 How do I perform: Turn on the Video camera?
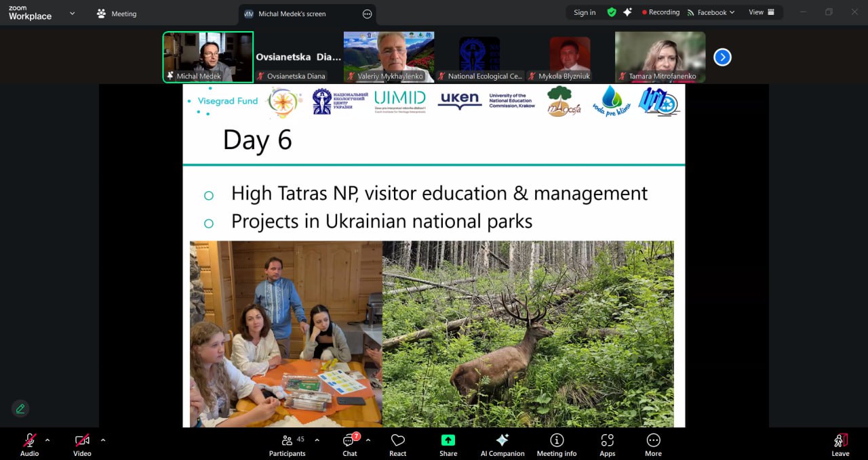82,444
